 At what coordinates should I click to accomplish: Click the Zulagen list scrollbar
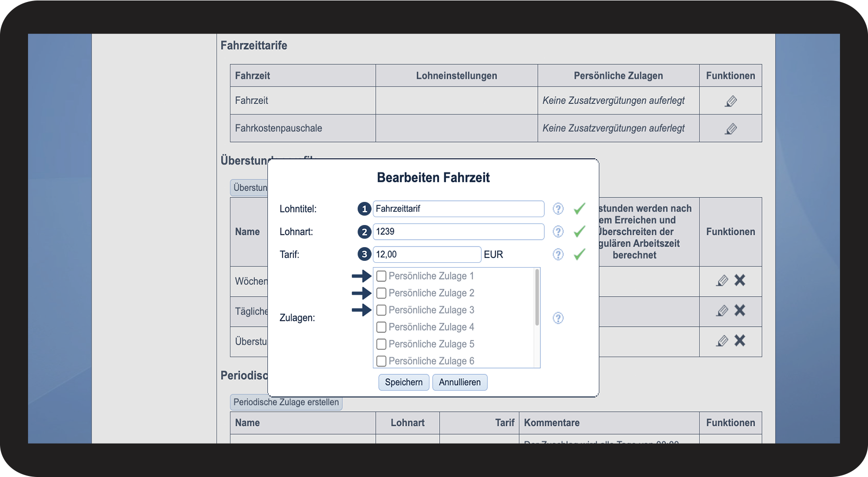[537, 298]
